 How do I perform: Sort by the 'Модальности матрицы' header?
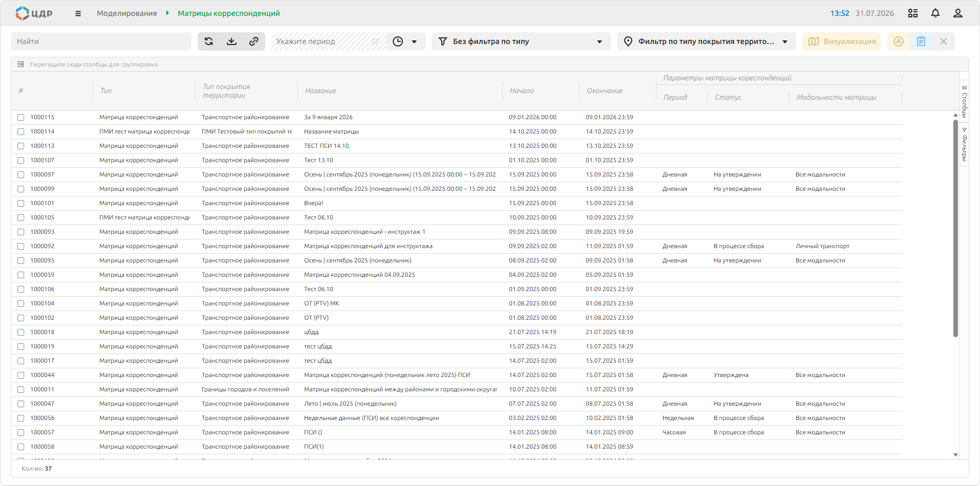pos(836,97)
